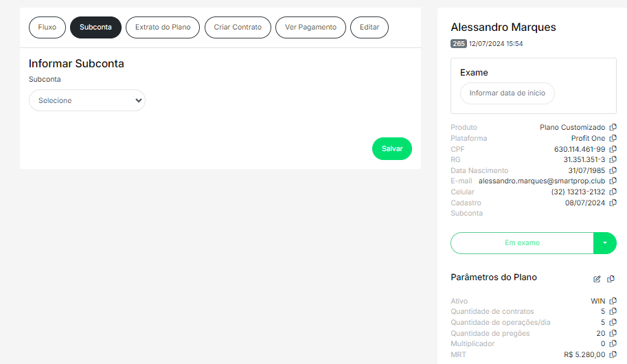The width and height of the screenshot is (627, 364).
Task: Copy the RG number
Action: click(x=613, y=159)
